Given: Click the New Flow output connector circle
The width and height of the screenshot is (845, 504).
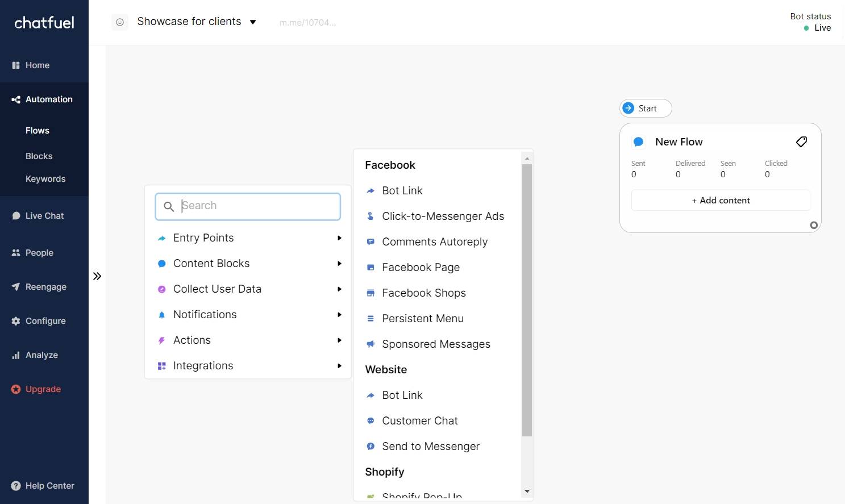Looking at the screenshot, I should [x=814, y=226].
